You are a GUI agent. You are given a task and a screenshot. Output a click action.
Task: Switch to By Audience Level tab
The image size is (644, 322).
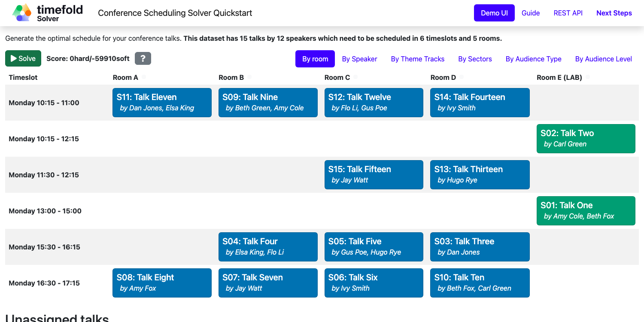point(603,59)
